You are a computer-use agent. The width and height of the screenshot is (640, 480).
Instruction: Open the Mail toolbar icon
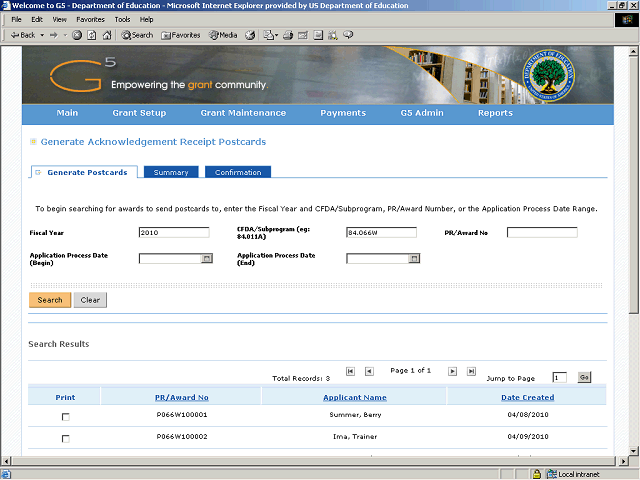tap(270, 36)
